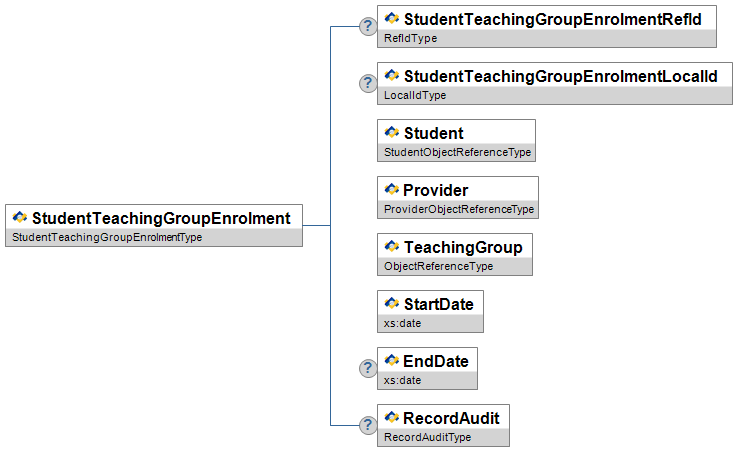Open the RecordAudit element name
Screen dimensions: 755x451
click(451, 417)
